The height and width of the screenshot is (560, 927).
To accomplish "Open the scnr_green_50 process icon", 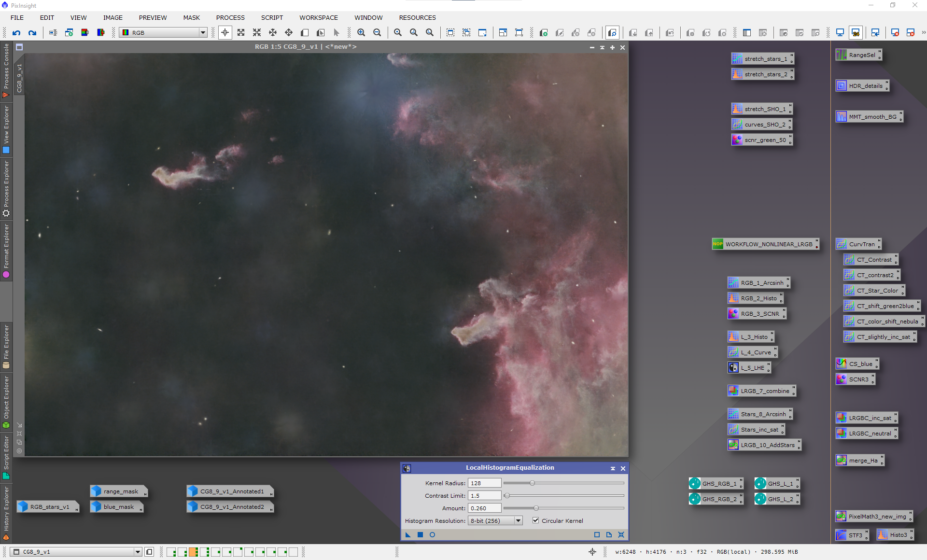I will 761,140.
